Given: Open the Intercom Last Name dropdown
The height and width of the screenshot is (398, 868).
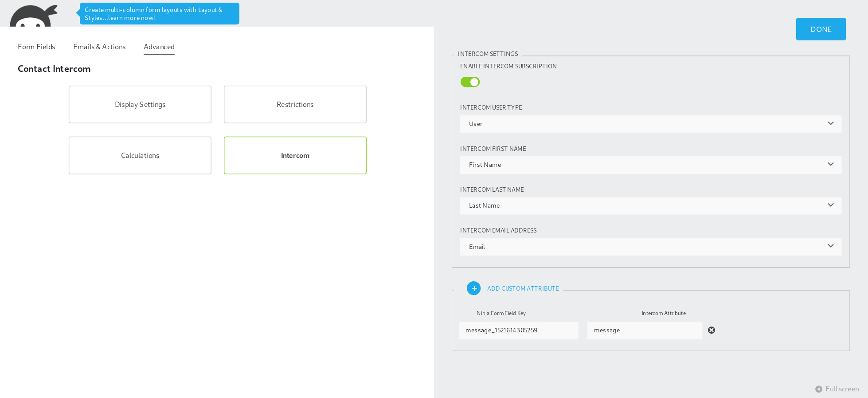Looking at the screenshot, I should [x=650, y=205].
